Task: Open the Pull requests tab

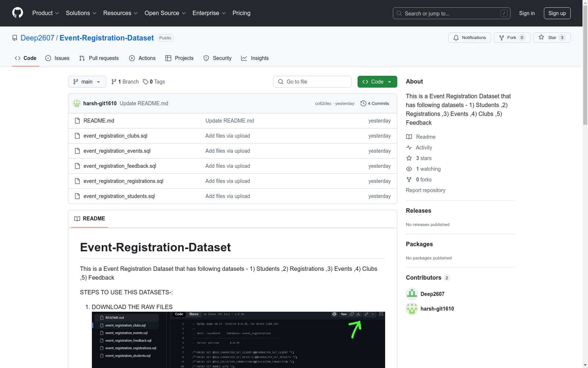Action: 99,58
